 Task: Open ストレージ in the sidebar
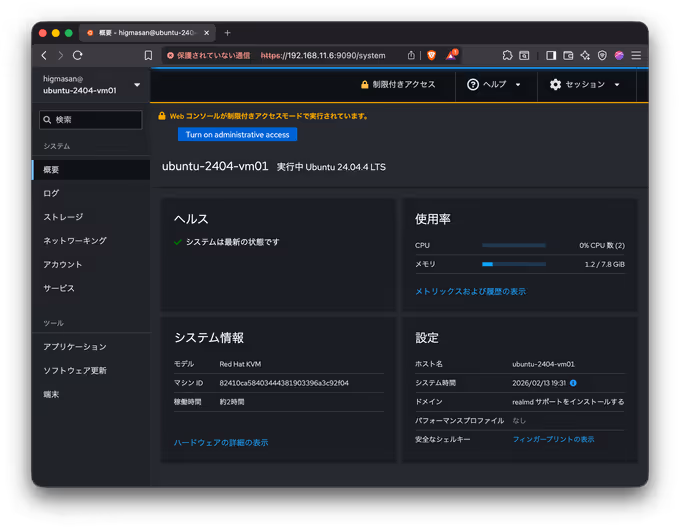tap(91, 217)
